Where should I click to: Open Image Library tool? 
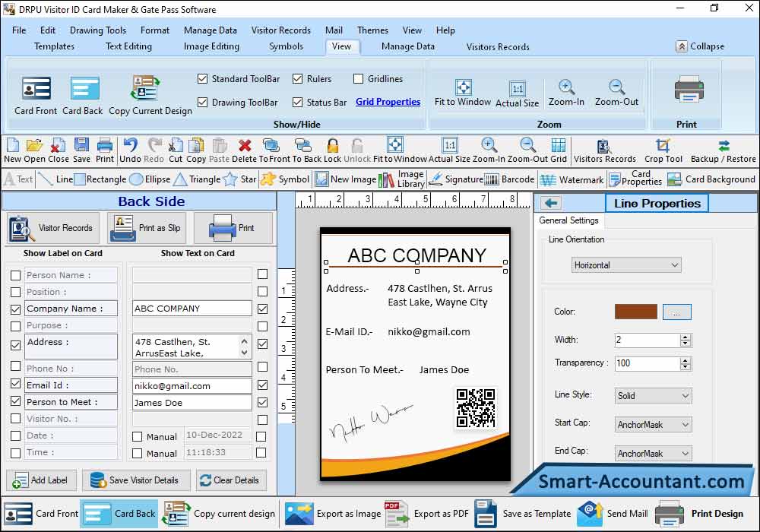[401, 179]
